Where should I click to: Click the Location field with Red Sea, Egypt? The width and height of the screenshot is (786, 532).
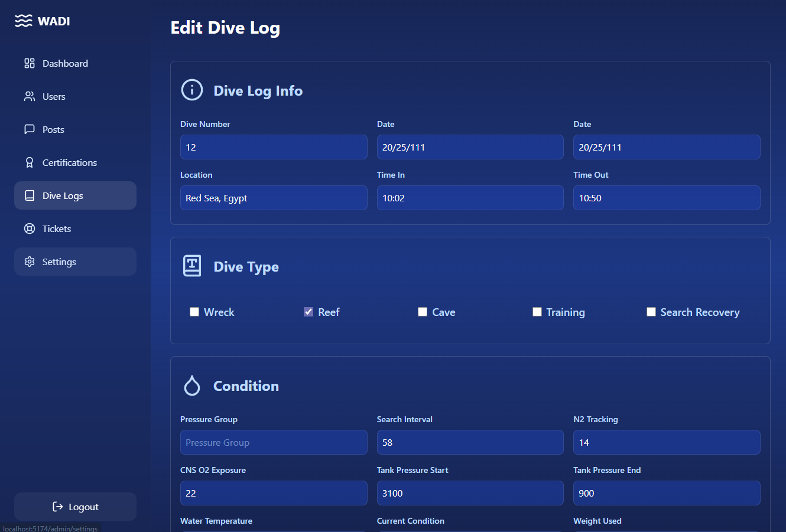[273, 198]
